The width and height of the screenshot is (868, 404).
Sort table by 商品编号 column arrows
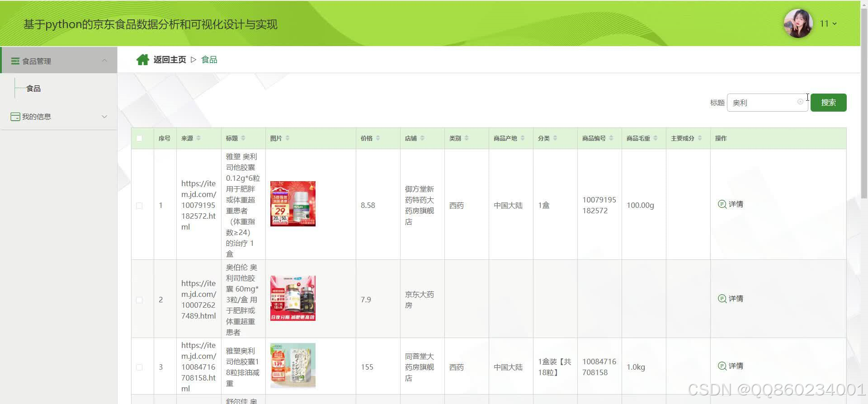tap(611, 138)
